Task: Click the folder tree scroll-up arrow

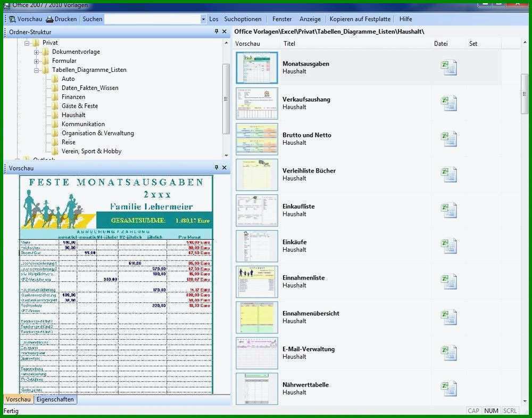Action: (226, 43)
